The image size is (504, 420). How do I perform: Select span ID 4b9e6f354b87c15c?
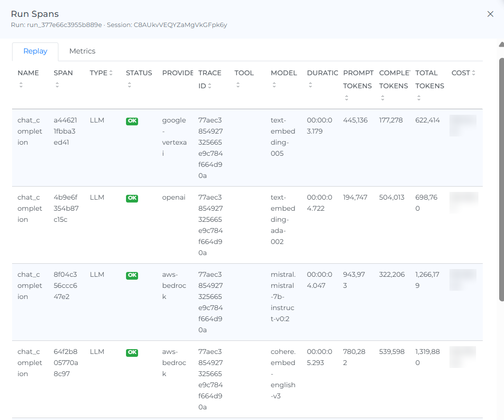(x=66, y=208)
